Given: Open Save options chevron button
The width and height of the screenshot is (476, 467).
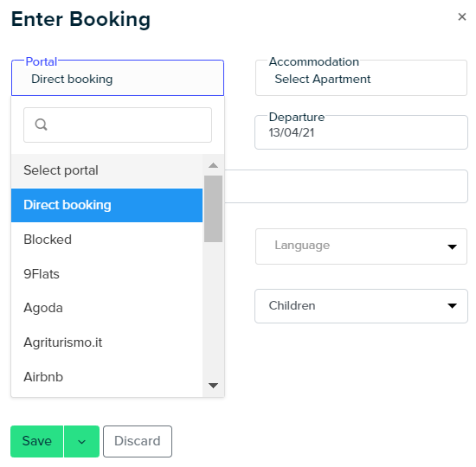Looking at the screenshot, I should click(81, 442).
